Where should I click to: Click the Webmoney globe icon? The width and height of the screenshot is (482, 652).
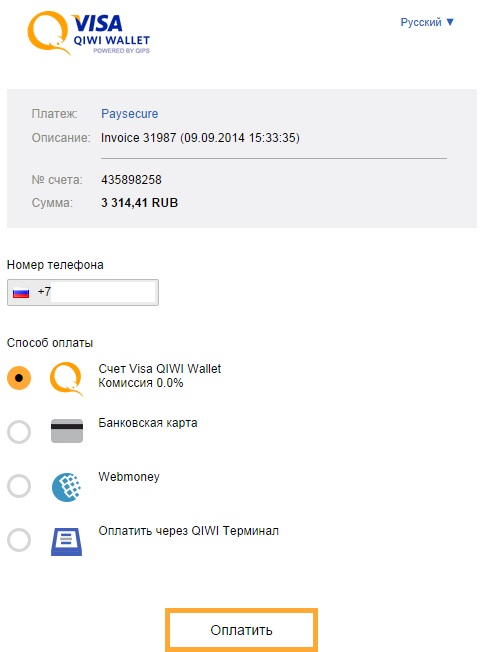click(67, 487)
